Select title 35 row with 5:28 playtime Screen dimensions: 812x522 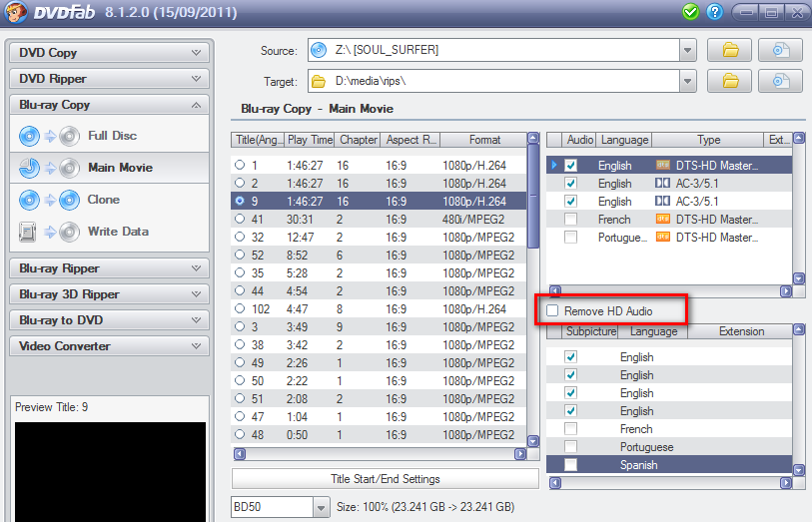(379, 273)
